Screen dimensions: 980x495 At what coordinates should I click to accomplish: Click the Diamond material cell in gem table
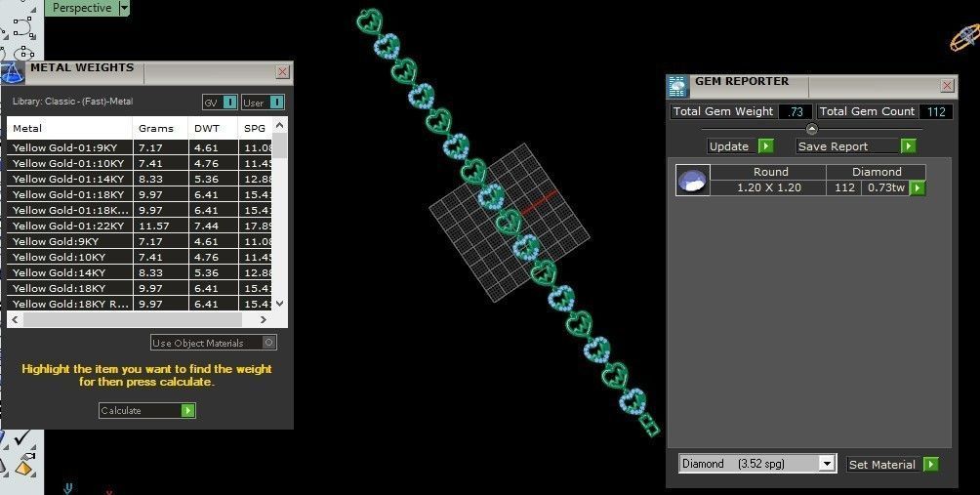877,172
